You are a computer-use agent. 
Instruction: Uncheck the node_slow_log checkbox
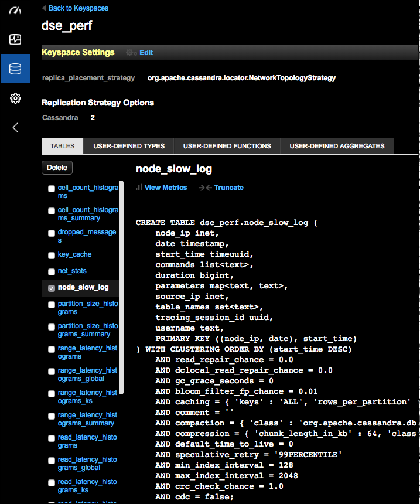click(51, 287)
